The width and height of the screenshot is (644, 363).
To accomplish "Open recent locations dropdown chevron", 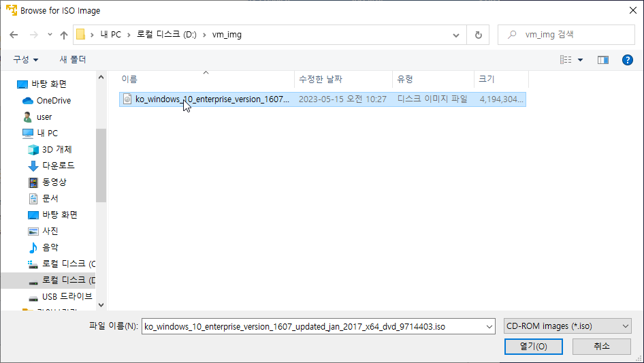I will [50, 35].
